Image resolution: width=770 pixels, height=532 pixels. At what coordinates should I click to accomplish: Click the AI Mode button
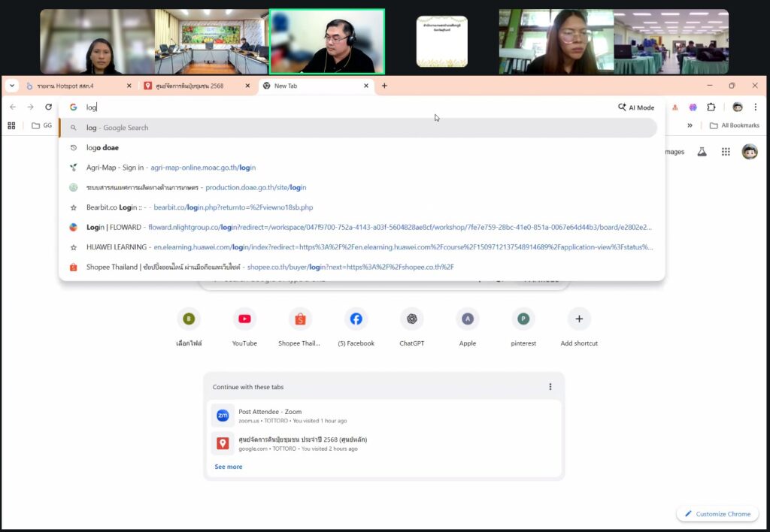(636, 107)
